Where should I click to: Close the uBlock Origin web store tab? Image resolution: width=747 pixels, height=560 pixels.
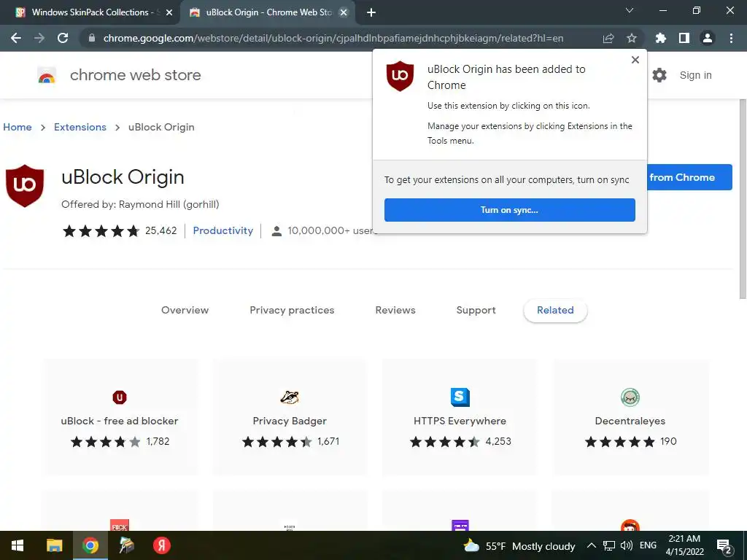[x=344, y=12]
